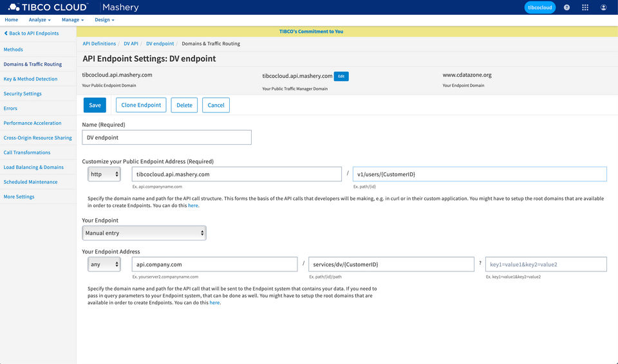Image resolution: width=618 pixels, height=364 pixels.
Task: Follow the second 'here' link below endpoint address
Action: [214, 303]
